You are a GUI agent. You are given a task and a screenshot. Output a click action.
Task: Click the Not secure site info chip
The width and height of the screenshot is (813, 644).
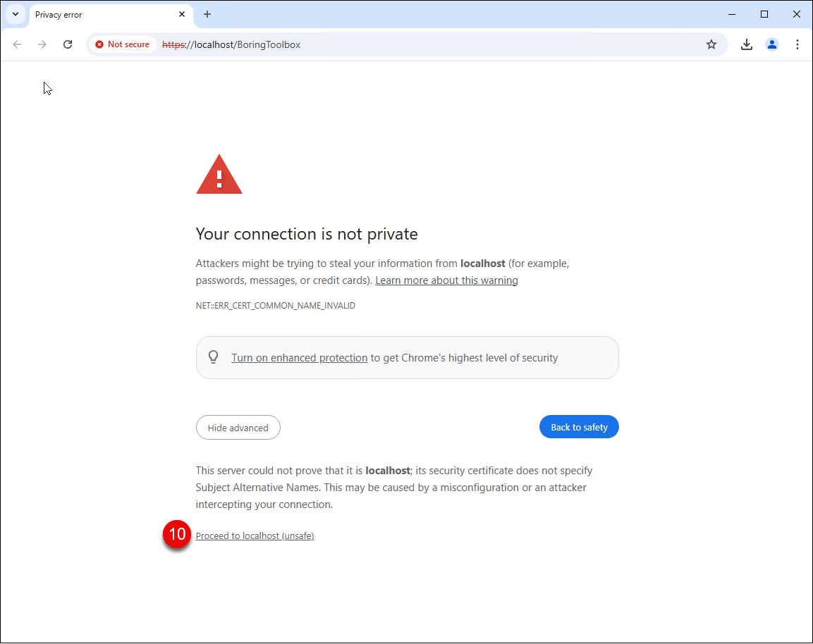coord(123,44)
